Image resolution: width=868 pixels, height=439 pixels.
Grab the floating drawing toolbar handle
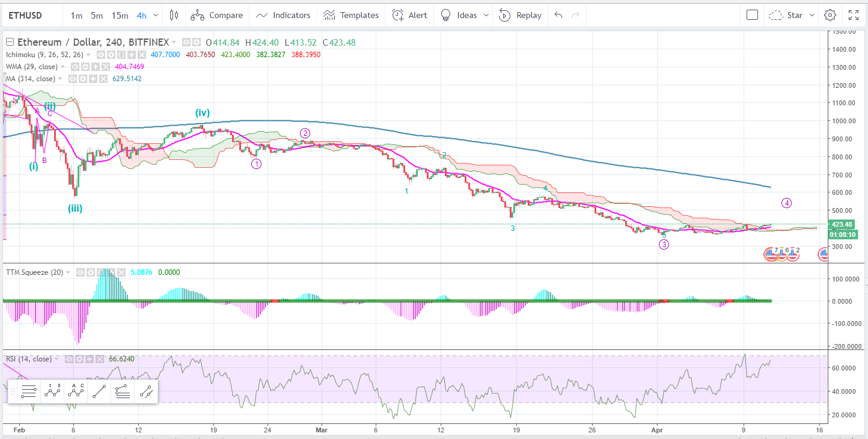(11, 391)
